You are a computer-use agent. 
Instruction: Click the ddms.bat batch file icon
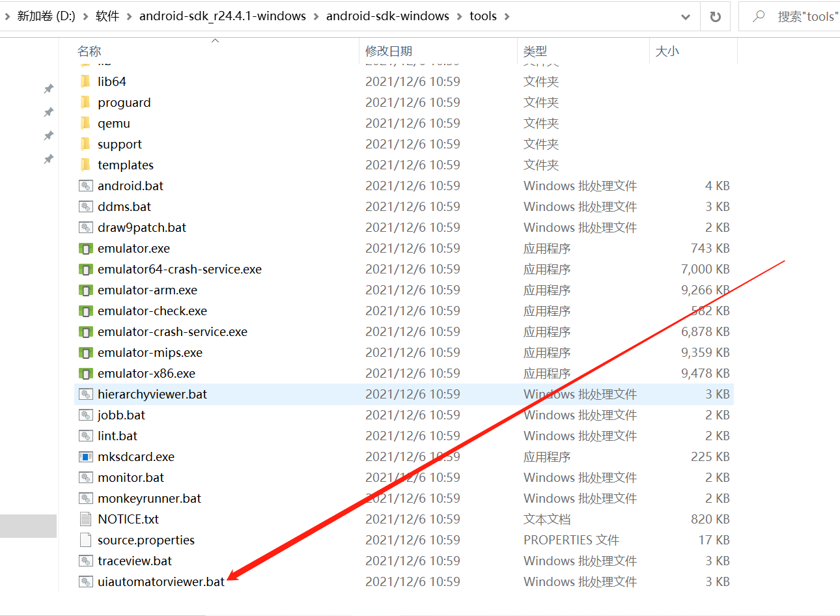point(85,206)
